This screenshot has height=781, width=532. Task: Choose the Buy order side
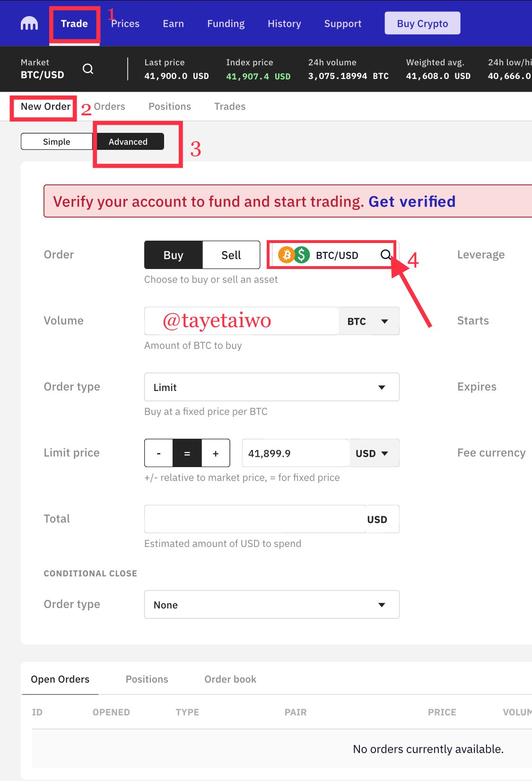tap(174, 255)
